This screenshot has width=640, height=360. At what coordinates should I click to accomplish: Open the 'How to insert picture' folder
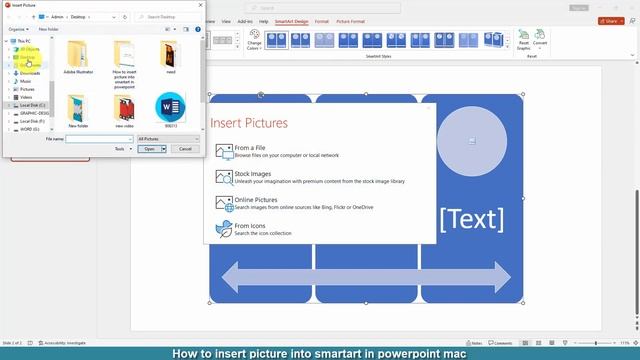pyautogui.click(x=124, y=64)
